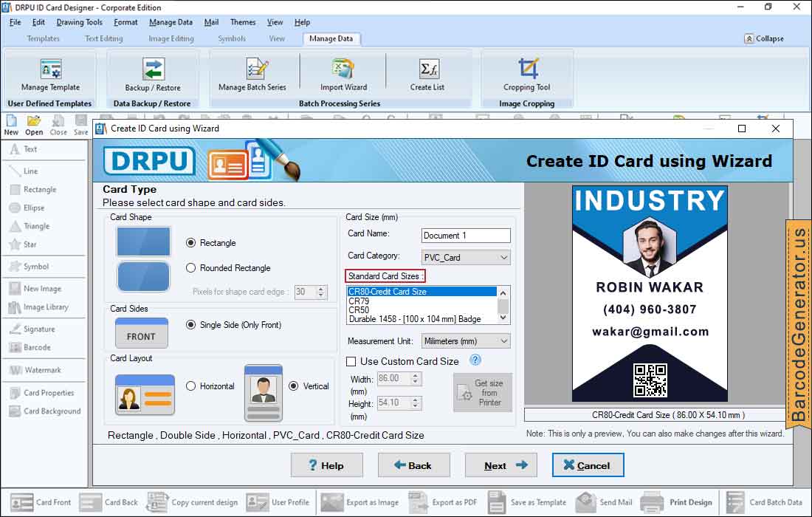
Task: Choose the Horizontal card layout option
Action: point(191,386)
